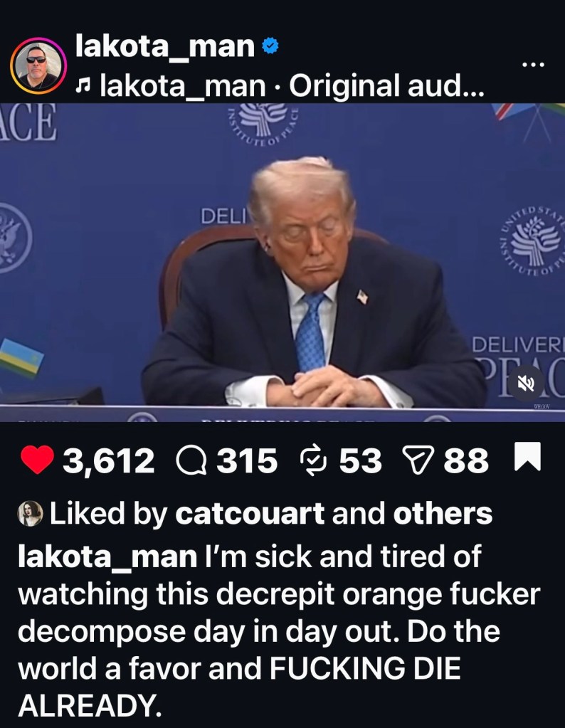Image resolution: width=565 pixels, height=728 pixels.
Task: Open catcouart small avatar thumbnail
Action: click(x=30, y=514)
